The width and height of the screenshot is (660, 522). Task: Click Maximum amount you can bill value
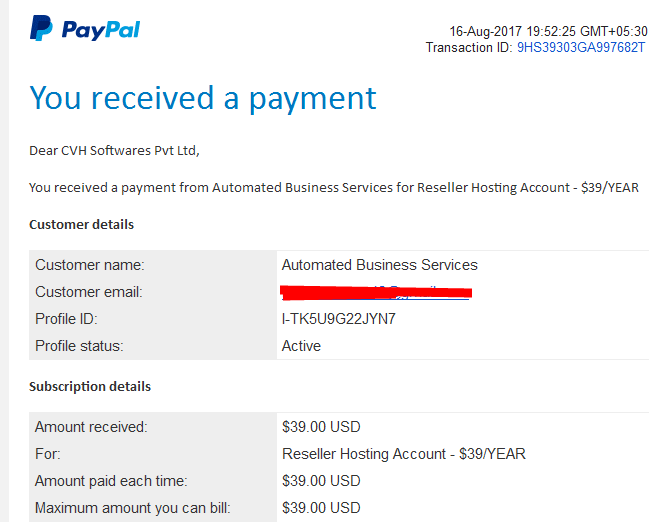tap(321, 508)
